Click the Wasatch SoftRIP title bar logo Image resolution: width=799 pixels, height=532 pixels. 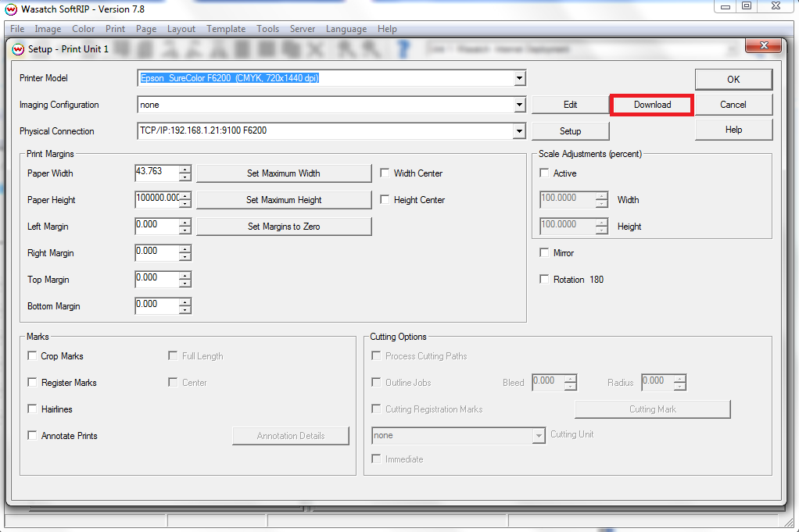(11, 9)
